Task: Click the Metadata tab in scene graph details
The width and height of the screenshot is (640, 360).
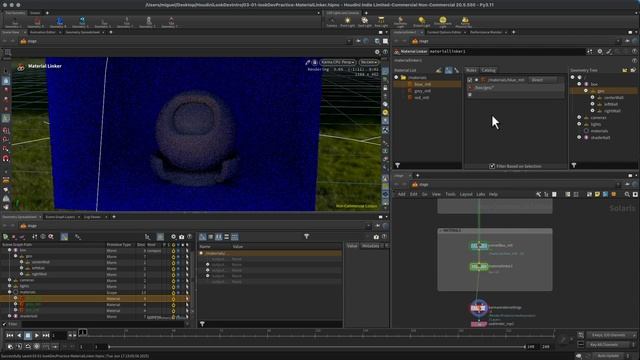Action: pos(370,246)
